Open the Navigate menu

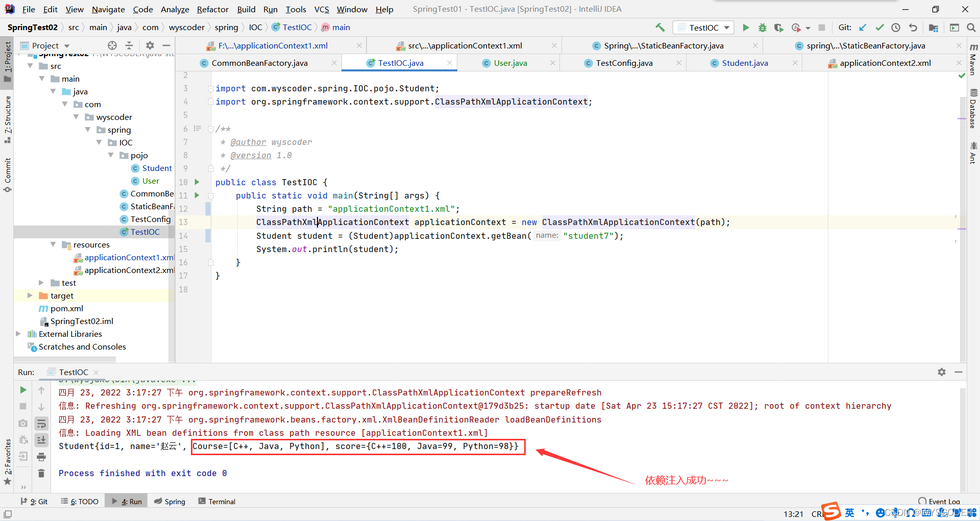[108, 9]
